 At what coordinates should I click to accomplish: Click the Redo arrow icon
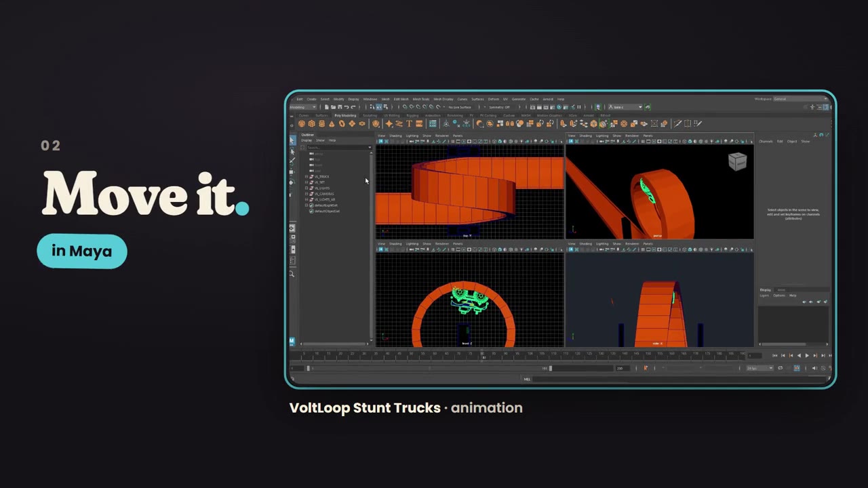click(x=353, y=107)
